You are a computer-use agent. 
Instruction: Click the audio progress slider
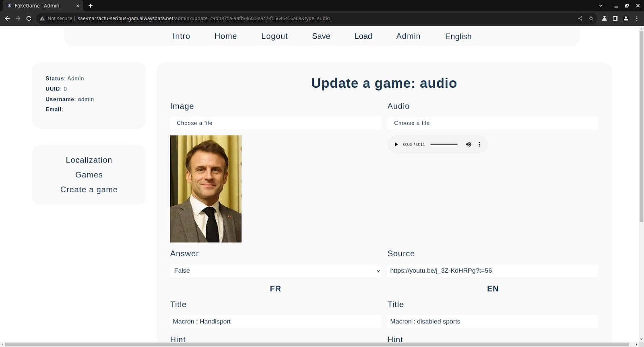coord(444,144)
